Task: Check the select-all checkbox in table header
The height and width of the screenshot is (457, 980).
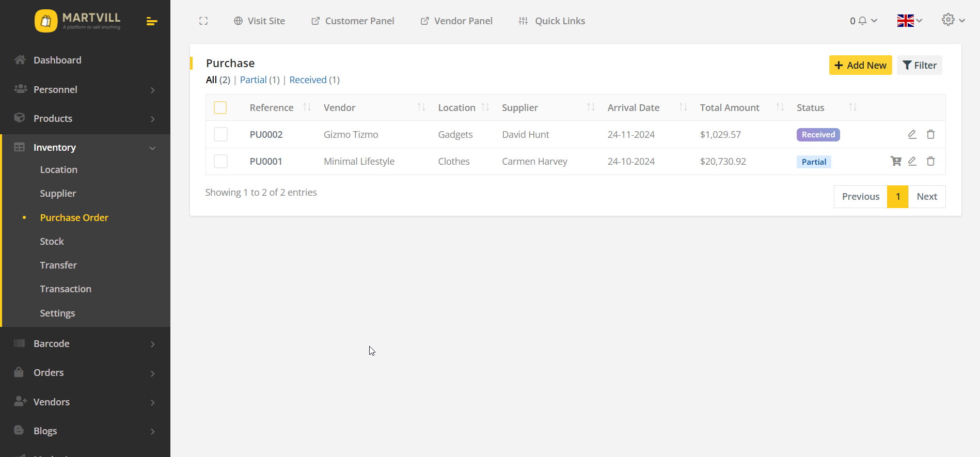Action: click(220, 107)
